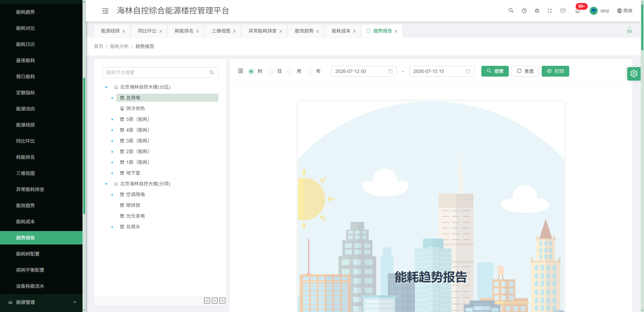This screenshot has width=644, height=312.
Task: Open calendar icon of start date field
Action: pyautogui.click(x=390, y=71)
